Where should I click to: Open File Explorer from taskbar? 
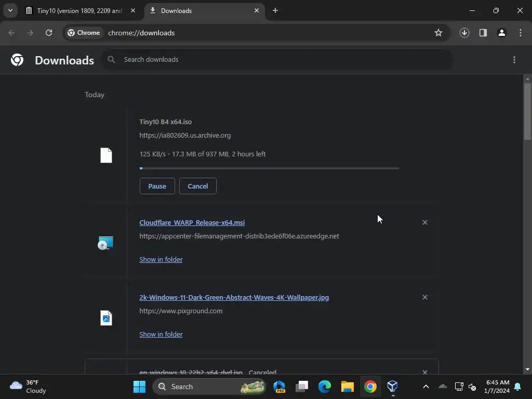point(347,387)
